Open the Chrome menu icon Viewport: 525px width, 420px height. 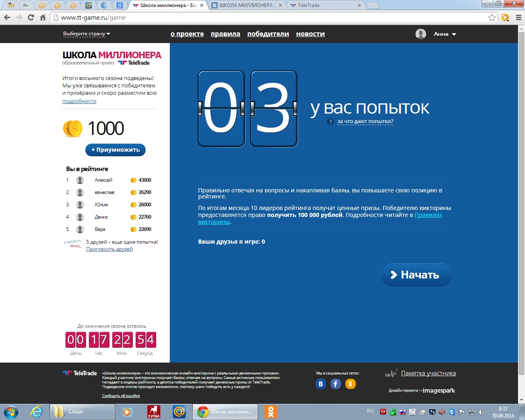point(518,18)
